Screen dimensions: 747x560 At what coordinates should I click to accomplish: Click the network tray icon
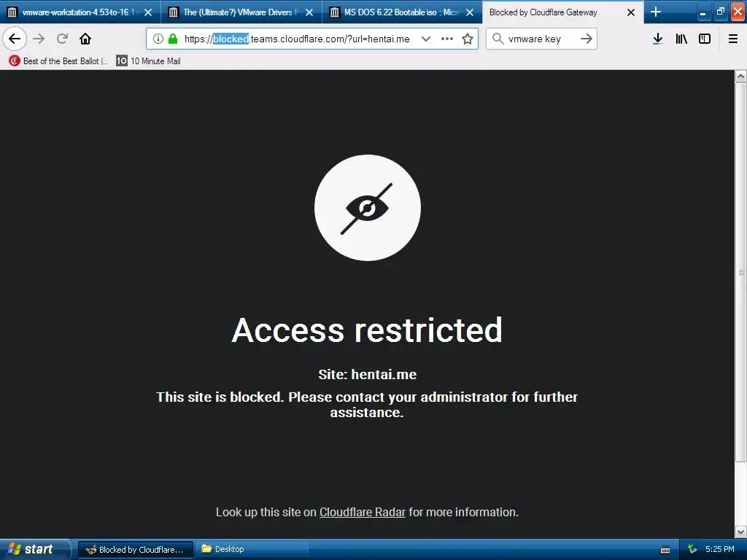click(x=692, y=550)
